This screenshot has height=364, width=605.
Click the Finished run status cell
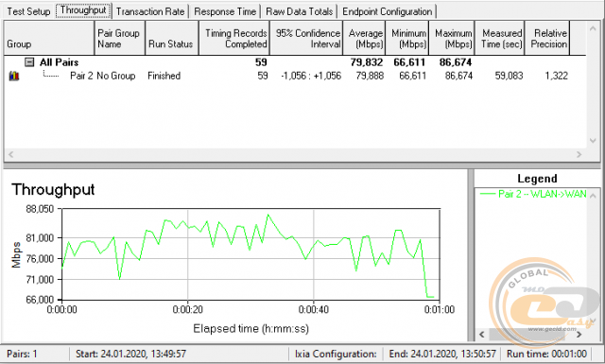pyautogui.click(x=164, y=76)
